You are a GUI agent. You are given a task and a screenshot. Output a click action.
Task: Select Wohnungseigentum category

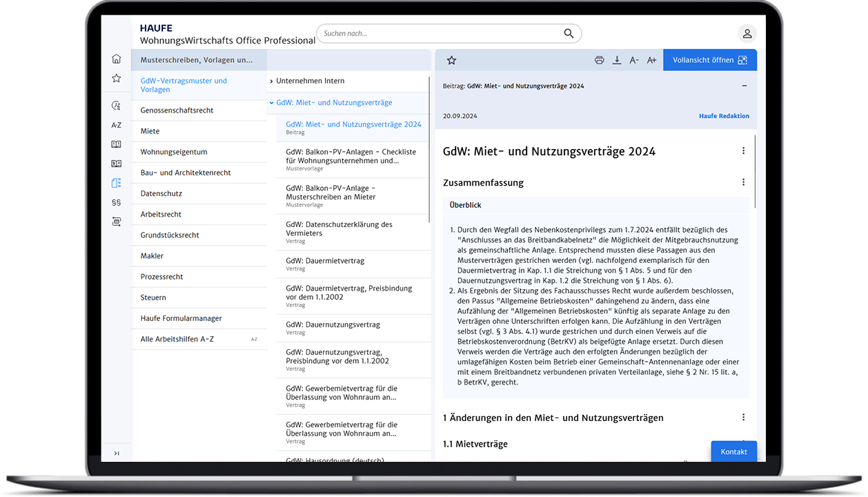[x=199, y=152]
